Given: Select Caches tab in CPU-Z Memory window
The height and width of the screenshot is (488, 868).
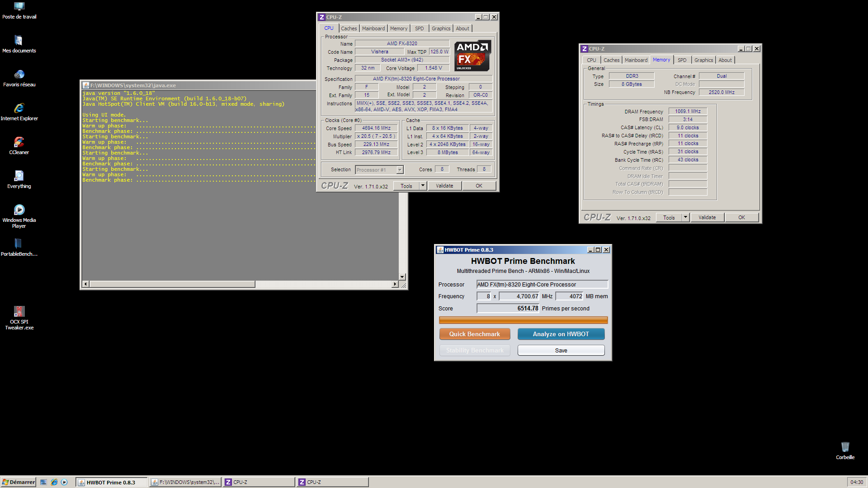Looking at the screenshot, I should pyautogui.click(x=611, y=60).
